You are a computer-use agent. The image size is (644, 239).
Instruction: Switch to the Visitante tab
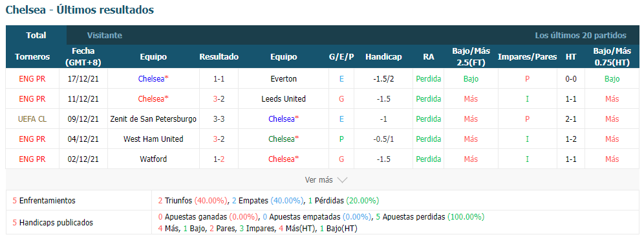(x=104, y=36)
